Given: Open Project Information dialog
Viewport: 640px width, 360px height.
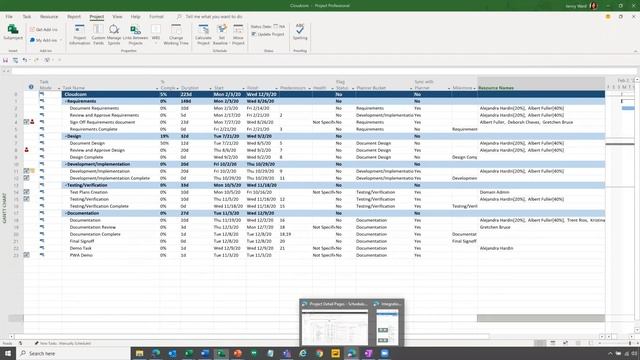Looking at the screenshot, I should click(80, 34).
